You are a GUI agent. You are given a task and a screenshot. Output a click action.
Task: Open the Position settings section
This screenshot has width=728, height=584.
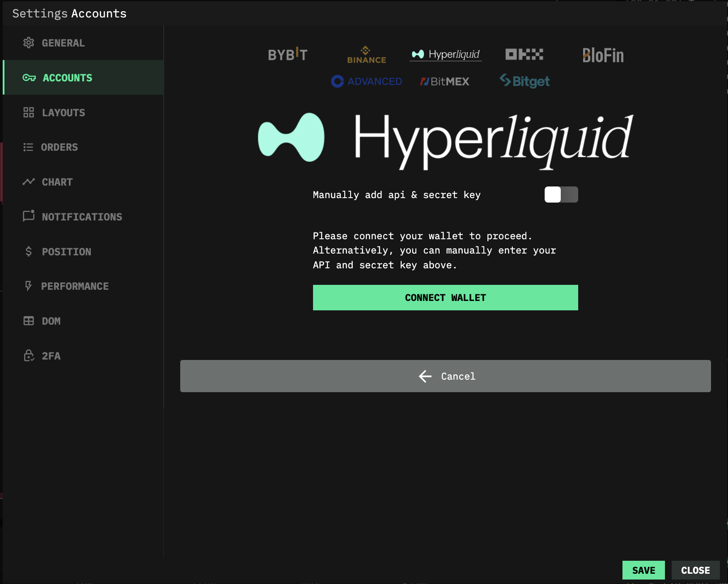[x=66, y=252]
